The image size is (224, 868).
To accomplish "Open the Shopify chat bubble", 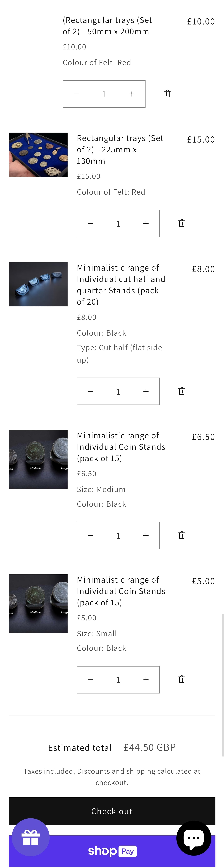I will [x=194, y=838].
